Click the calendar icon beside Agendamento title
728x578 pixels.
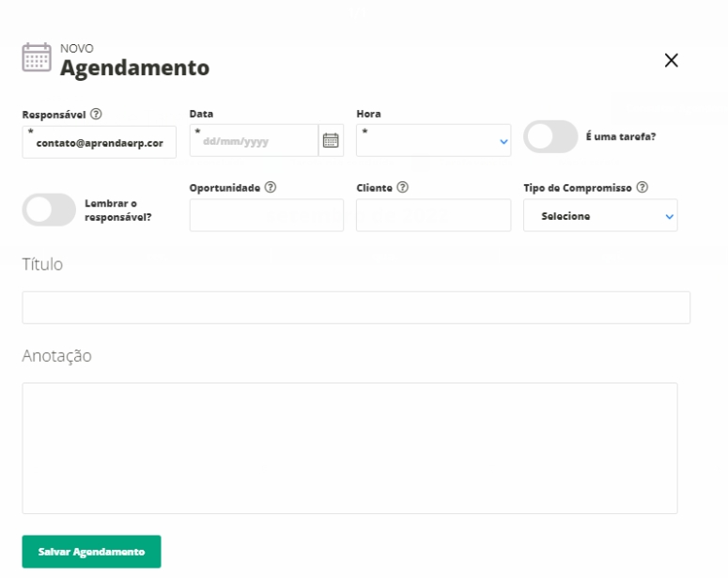[x=37, y=58]
